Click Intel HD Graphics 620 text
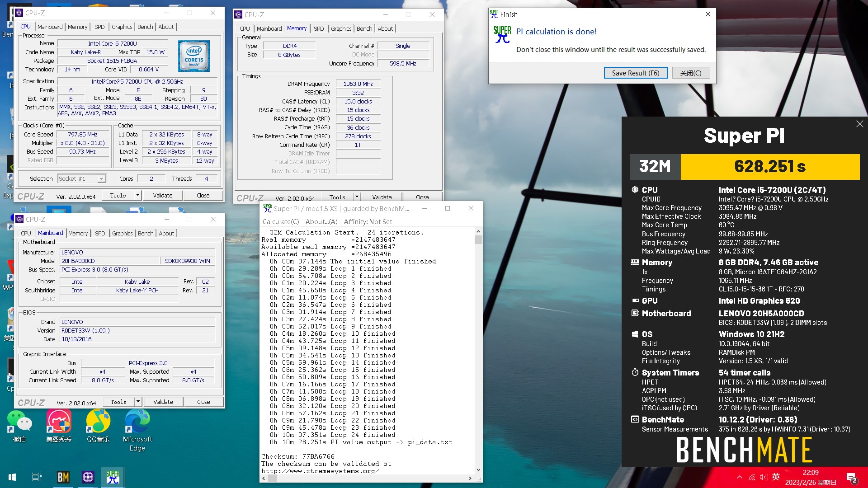Screen dimensions: 868x488 click(759, 300)
